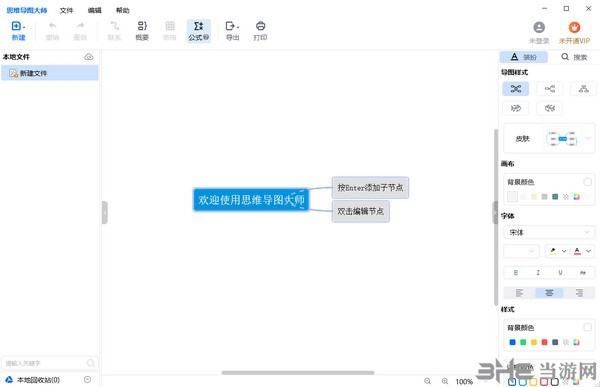Select the 按Enter添加子节点 node
This screenshot has height=387, width=600.
pyautogui.click(x=370, y=188)
